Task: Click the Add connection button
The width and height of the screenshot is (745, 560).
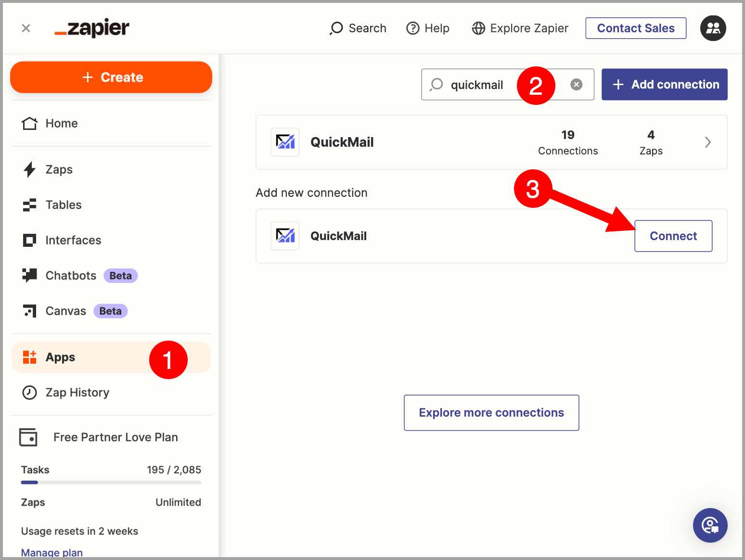Action: coord(664,85)
